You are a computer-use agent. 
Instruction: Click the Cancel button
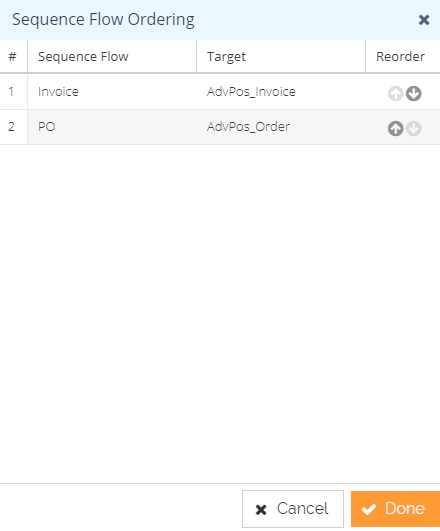(293, 509)
